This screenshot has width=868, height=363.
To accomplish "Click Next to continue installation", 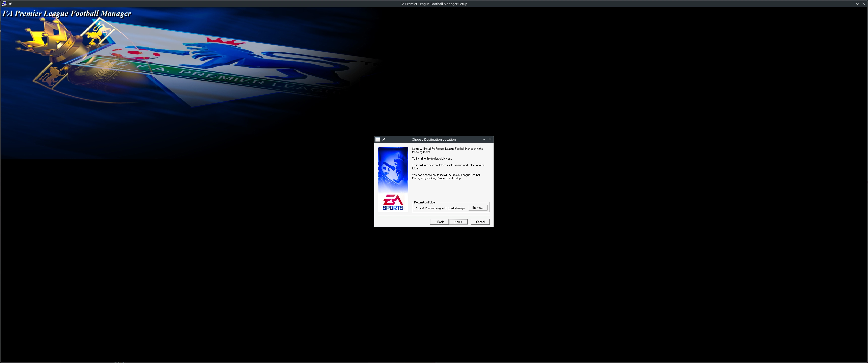I will click(x=458, y=222).
